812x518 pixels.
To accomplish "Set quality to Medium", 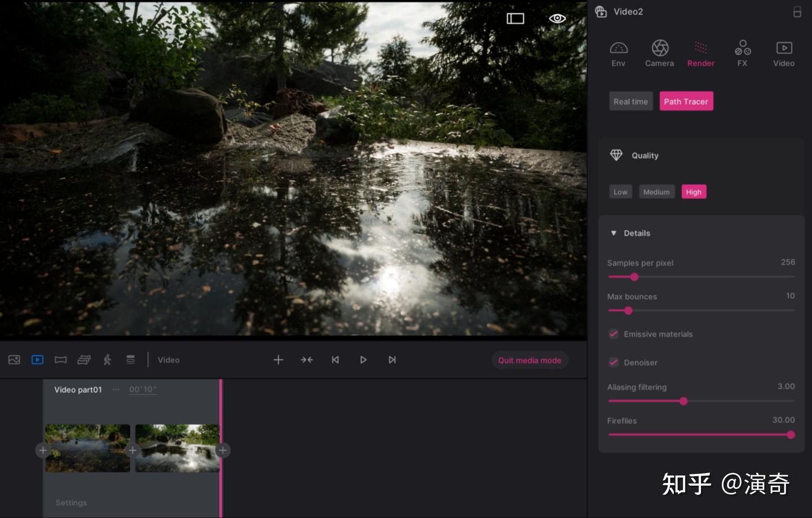I will point(656,192).
